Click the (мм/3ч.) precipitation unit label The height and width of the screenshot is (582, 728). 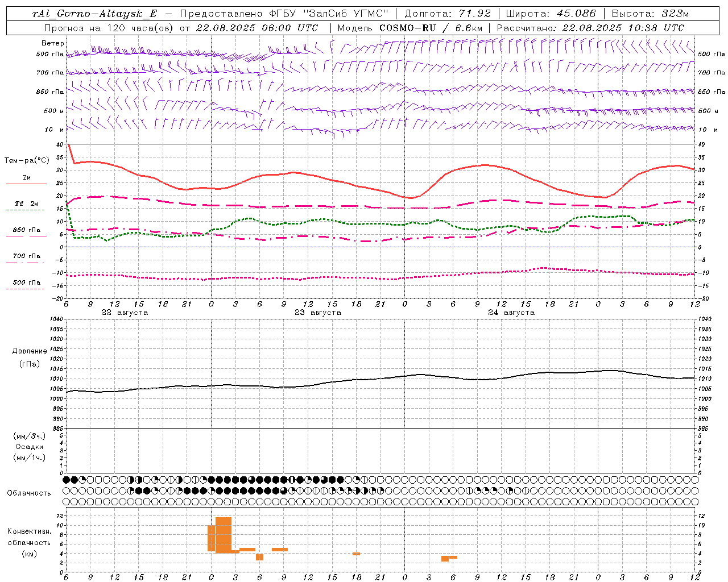[30, 436]
